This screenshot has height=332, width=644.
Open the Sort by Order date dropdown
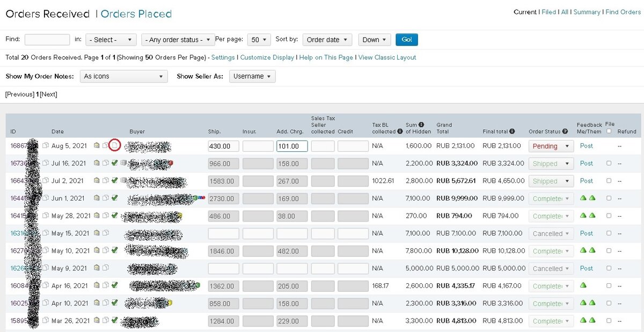(327, 40)
